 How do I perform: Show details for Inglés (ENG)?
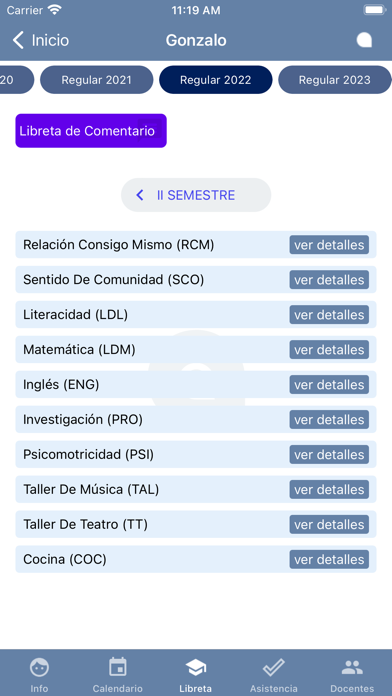click(329, 384)
